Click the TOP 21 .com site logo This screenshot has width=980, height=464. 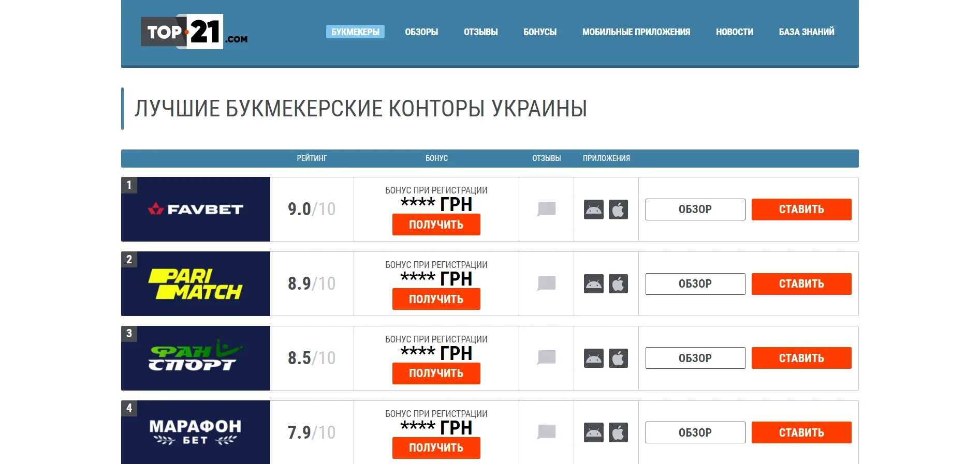tap(194, 32)
